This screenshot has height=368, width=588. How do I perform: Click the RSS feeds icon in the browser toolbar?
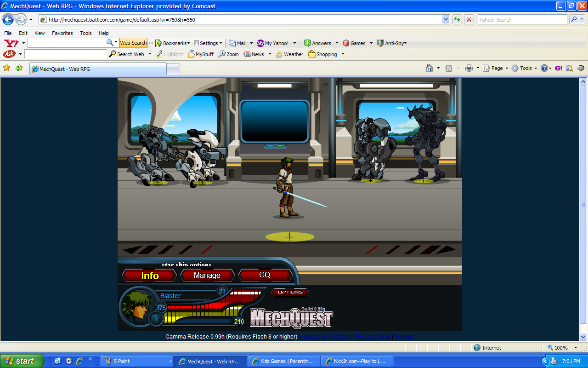tap(449, 68)
